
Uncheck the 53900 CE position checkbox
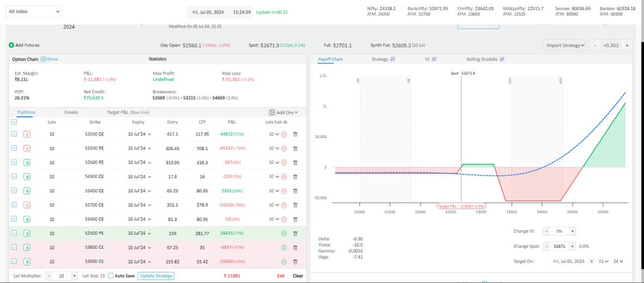point(14,262)
